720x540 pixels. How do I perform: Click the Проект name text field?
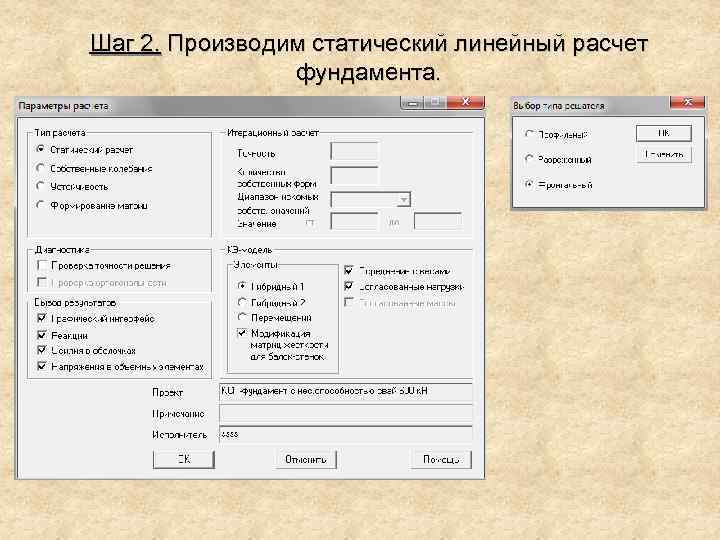coord(346,391)
